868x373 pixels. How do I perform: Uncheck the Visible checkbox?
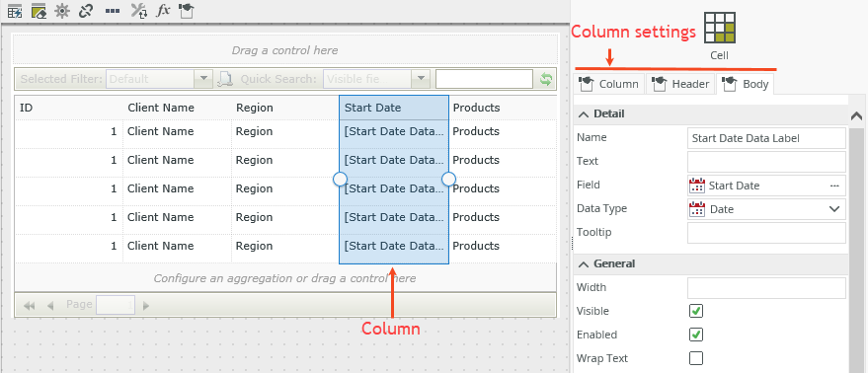(x=696, y=311)
